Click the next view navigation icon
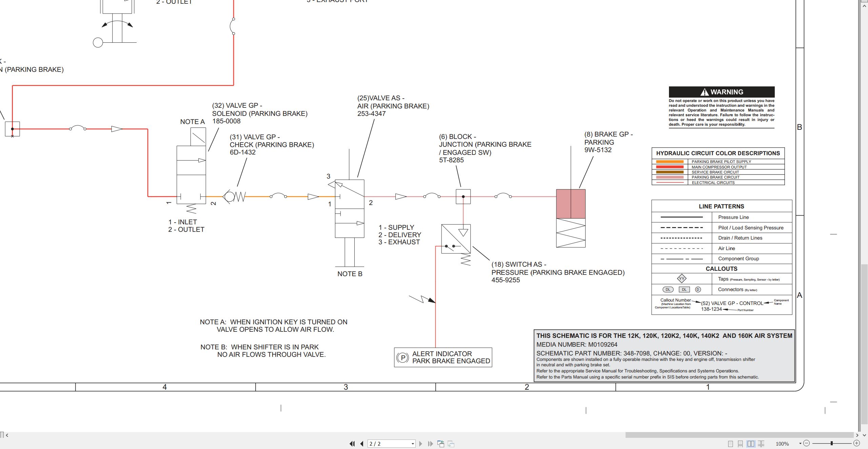Image resolution: width=868 pixels, height=449 pixels. (451, 444)
